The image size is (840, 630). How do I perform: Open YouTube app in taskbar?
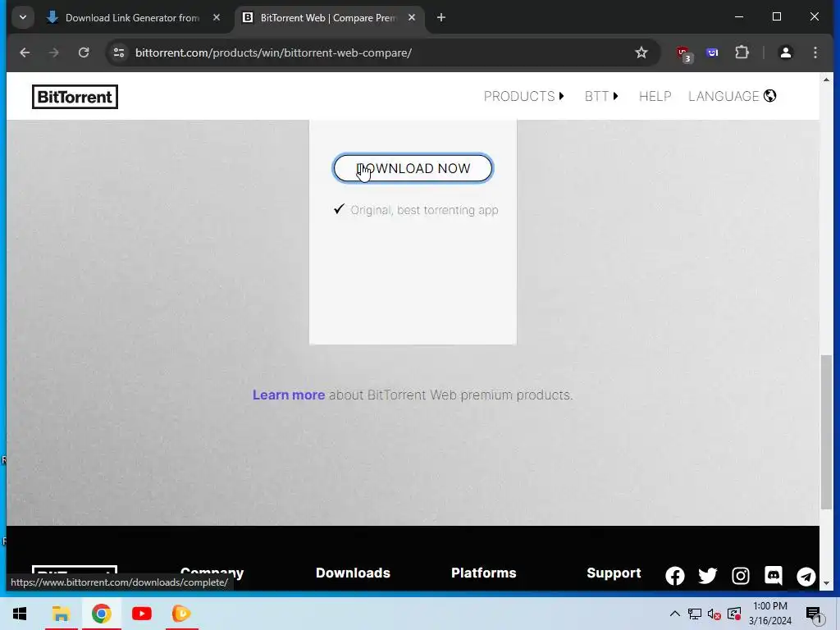pyautogui.click(x=141, y=614)
